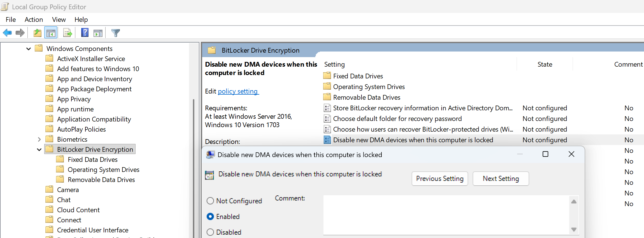Click the Removable Data Drives folder icon in list
This screenshot has width=644, height=238.
(327, 97)
